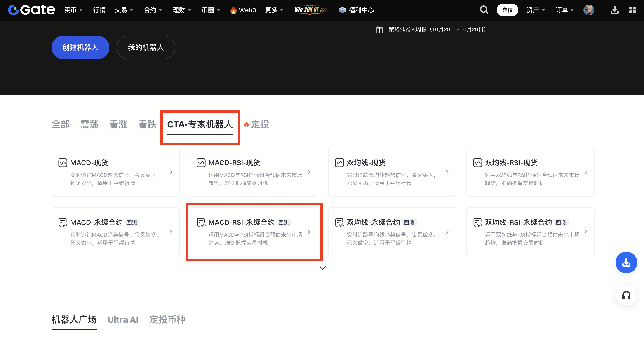This screenshot has height=338, width=644.
Task: Click the 我的机器人 button
Action: click(146, 47)
